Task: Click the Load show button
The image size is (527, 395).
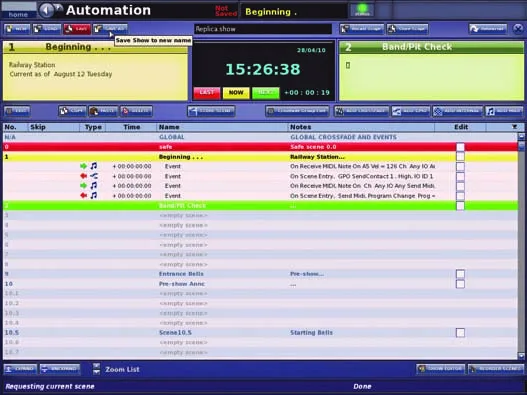Action: tap(47, 29)
